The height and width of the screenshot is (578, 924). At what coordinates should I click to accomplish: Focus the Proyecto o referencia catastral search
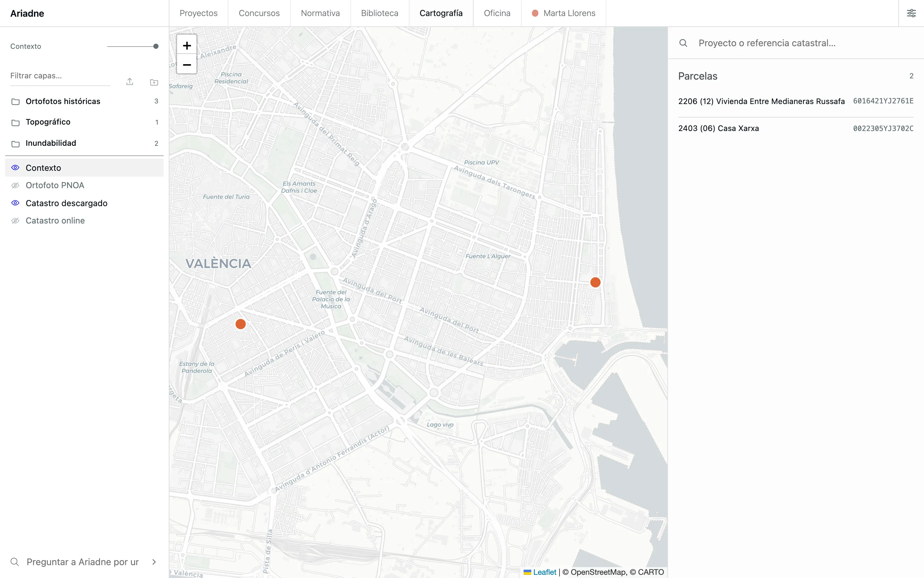[x=806, y=43]
